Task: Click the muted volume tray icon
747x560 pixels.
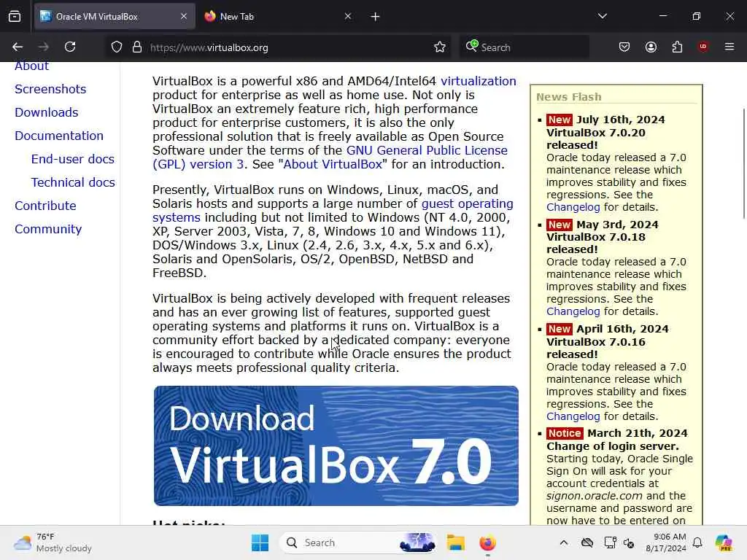Action: tap(630, 542)
